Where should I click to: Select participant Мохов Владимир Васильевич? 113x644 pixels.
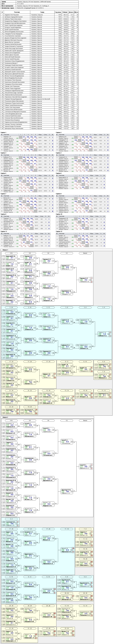[13, 78]
